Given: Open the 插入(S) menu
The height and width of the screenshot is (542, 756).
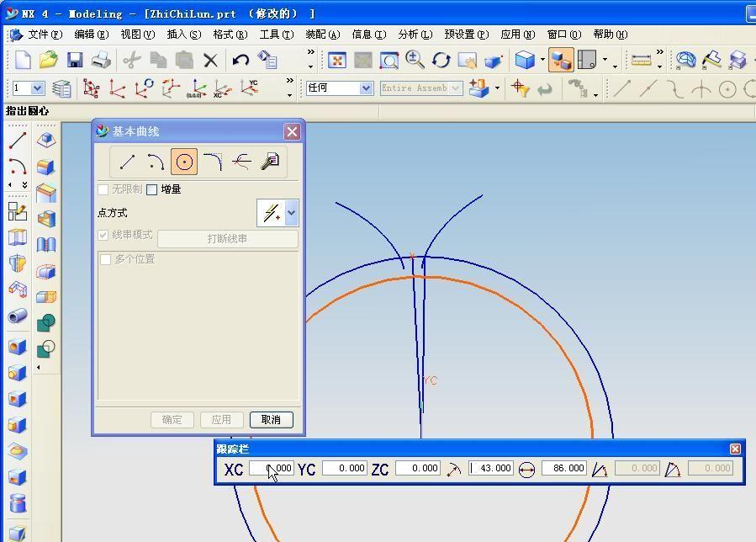Looking at the screenshot, I should (183, 35).
